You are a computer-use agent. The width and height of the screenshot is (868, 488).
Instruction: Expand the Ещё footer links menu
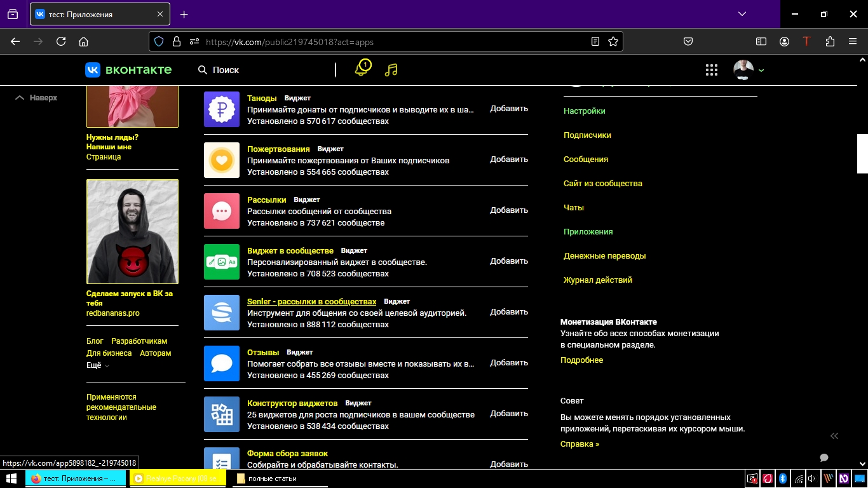click(98, 365)
